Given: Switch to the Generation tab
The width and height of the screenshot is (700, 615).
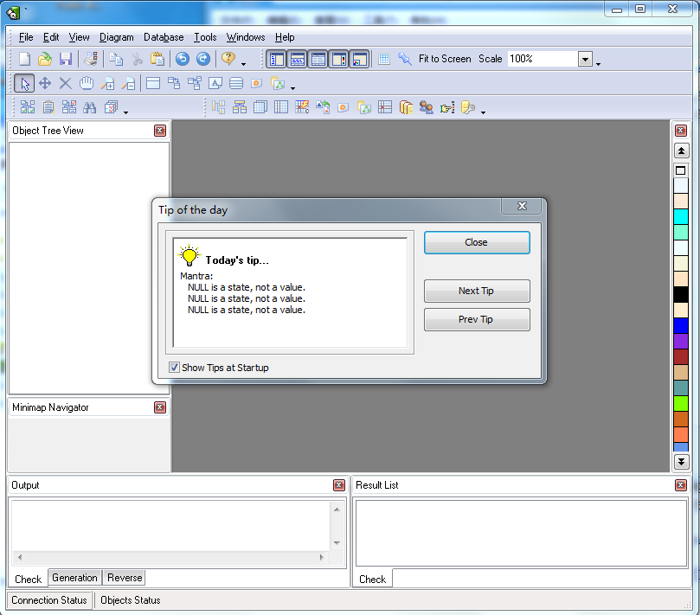Looking at the screenshot, I should 74,578.
